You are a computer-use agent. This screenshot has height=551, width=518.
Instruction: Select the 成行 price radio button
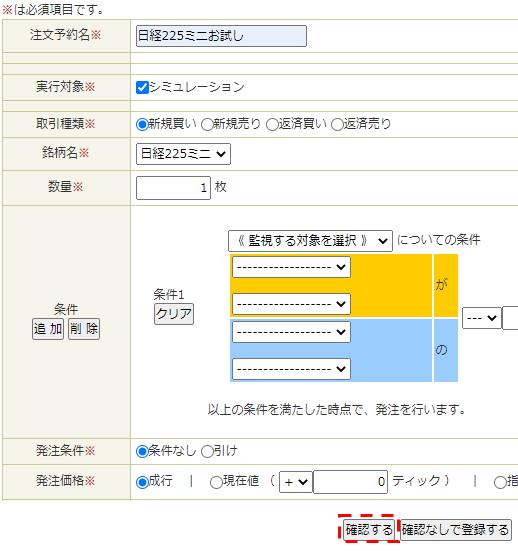pos(142,482)
